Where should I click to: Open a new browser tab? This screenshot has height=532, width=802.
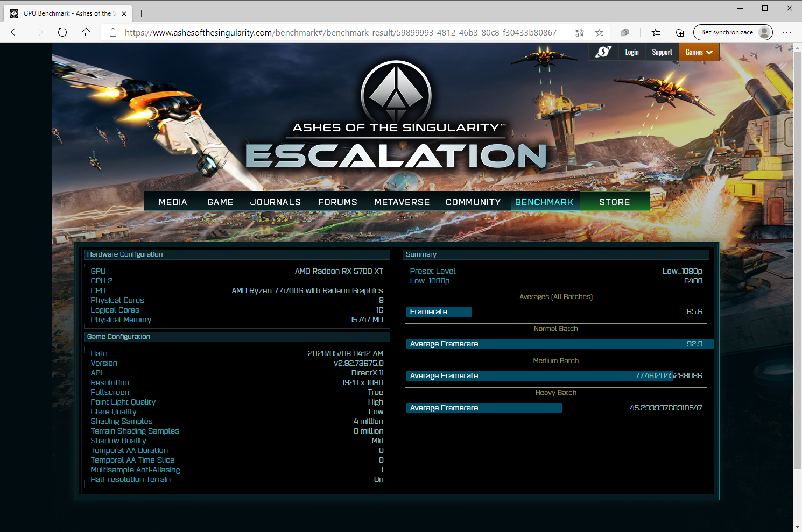(x=141, y=13)
